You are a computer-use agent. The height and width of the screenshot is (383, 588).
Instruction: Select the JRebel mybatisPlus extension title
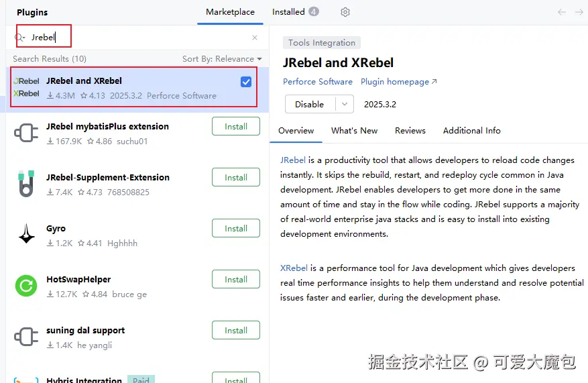(x=108, y=126)
